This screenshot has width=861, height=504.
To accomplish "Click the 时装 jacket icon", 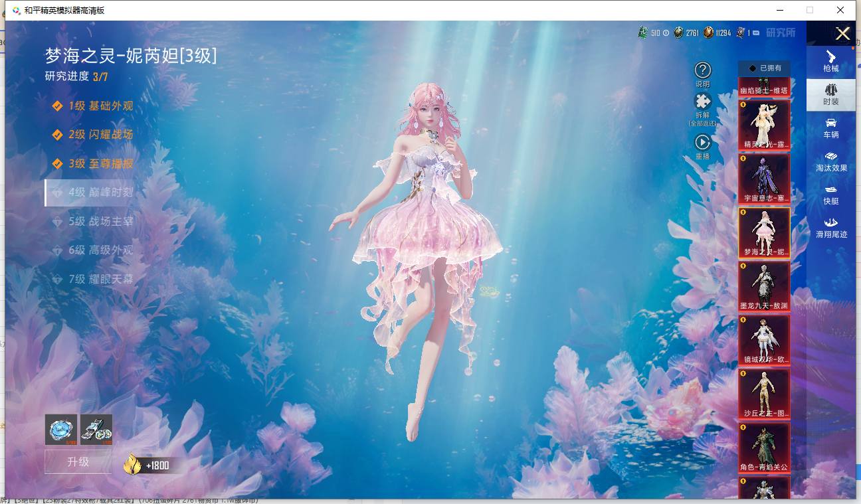I will tap(831, 90).
